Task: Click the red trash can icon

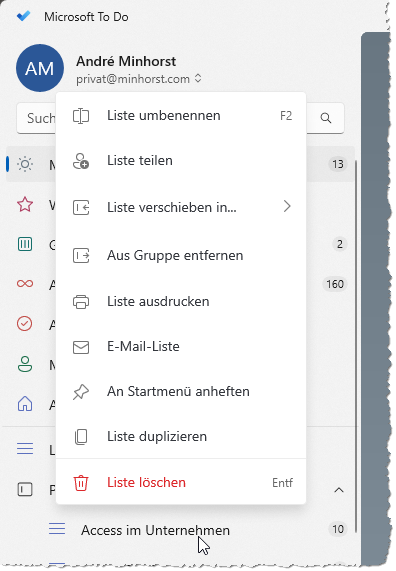Action: 81,483
